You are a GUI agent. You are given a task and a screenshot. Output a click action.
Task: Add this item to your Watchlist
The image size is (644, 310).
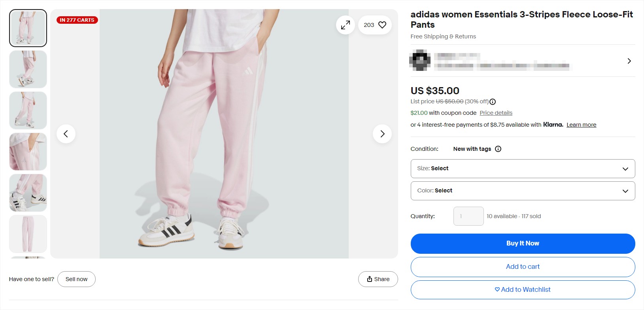click(523, 289)
